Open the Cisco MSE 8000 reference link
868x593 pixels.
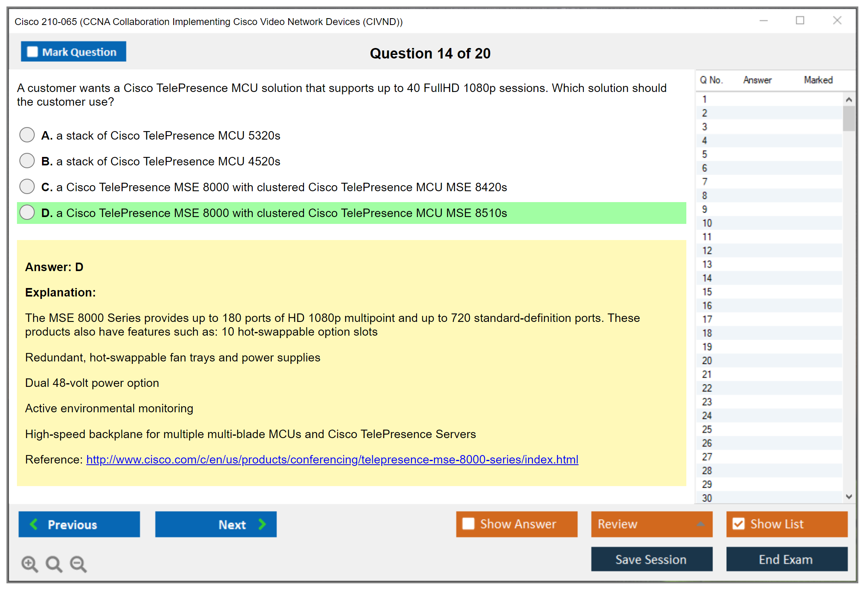click(x=332, y=459)
